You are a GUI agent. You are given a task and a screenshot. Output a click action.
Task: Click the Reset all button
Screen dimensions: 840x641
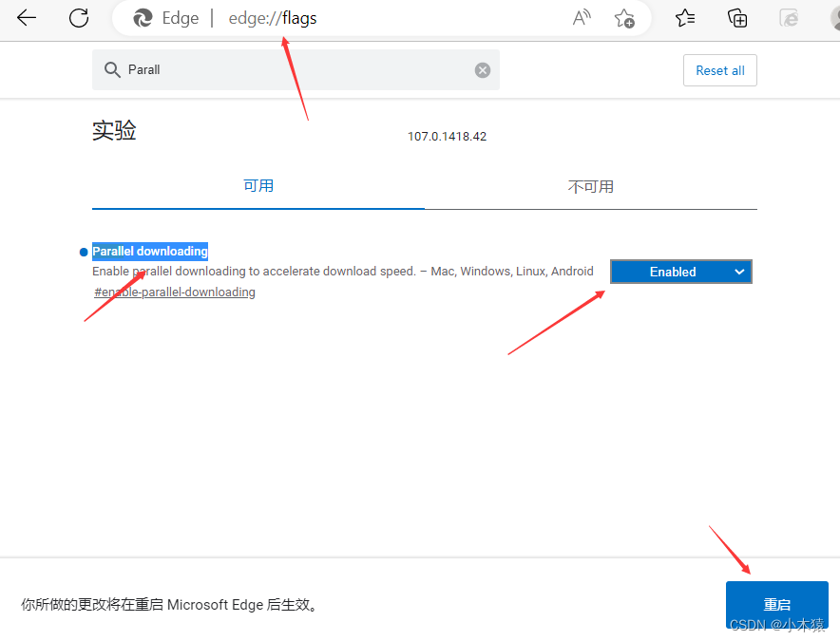pos(719,69)
